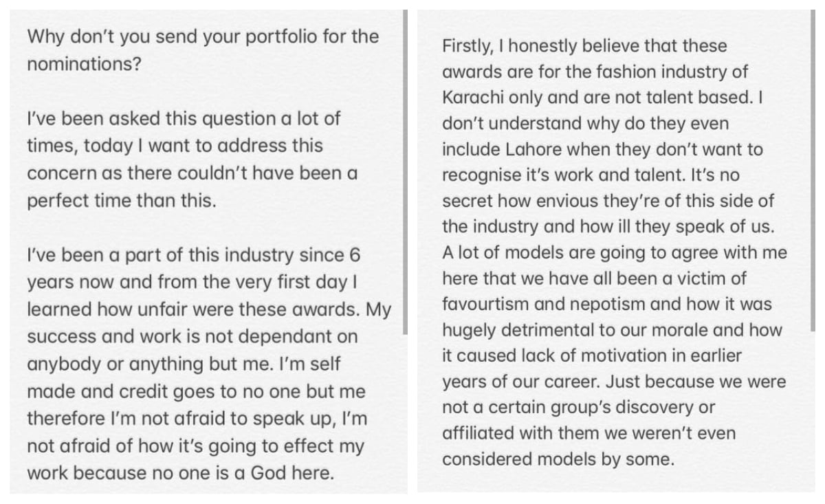Image resolution: width=825 pixels, height=504 pixels.
Task: Click the line starting 'Karachi only'
Action: pyautogui.click(x=603, y=98)
